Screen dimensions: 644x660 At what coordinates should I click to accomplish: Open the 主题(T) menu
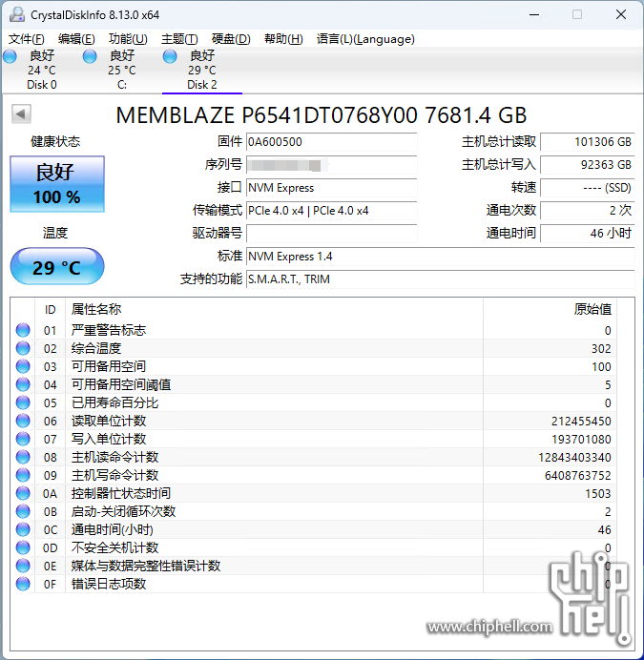click(179, 39)
